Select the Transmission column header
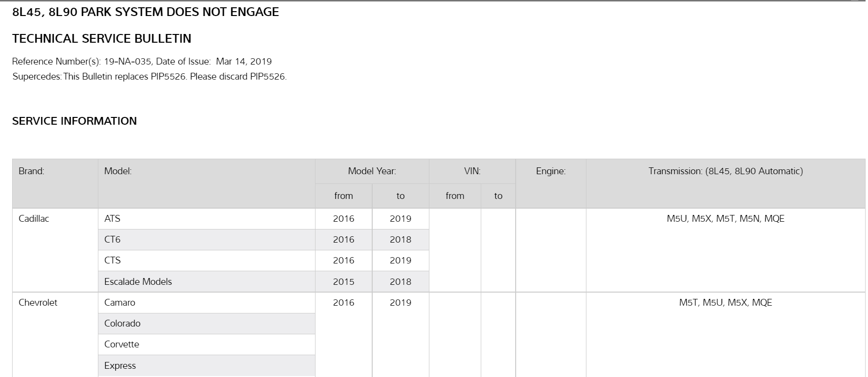This screenshot has width=868, height=377. coord(726,171)
